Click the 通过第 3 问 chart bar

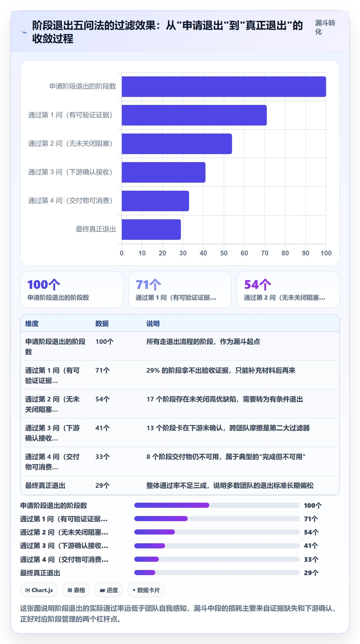point(164,172)
